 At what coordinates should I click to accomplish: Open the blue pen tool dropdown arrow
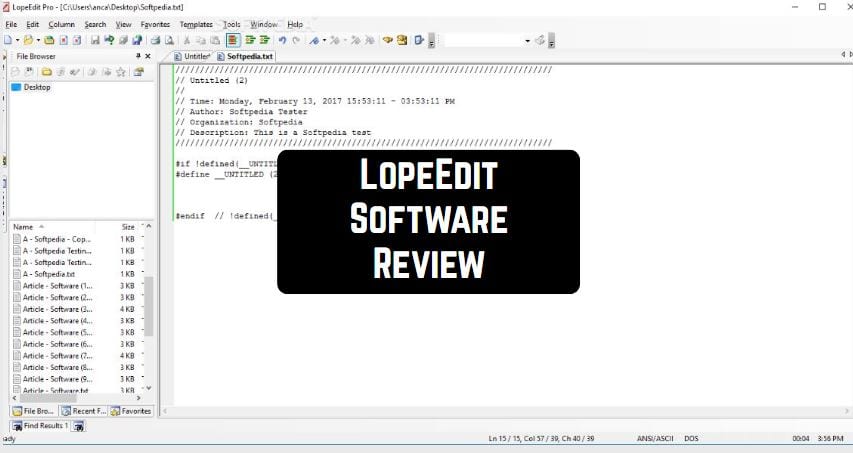324,40
